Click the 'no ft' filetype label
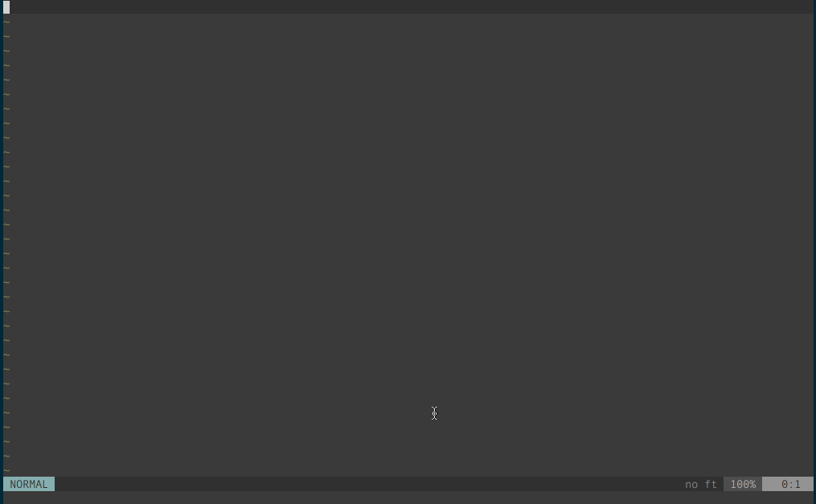Screen dimensions: 816x504 700,484
